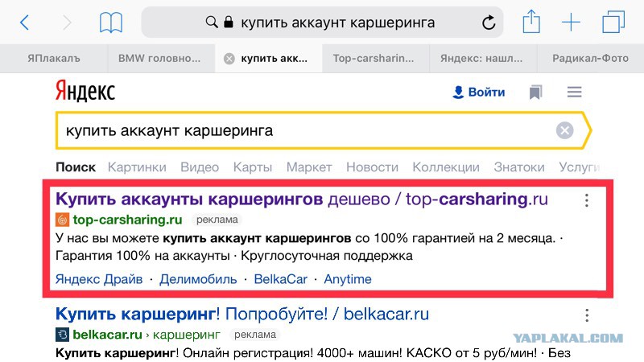Switch to Картинки results
The height and width of the screenshot is (362, 644).
(x=137, y=167)
